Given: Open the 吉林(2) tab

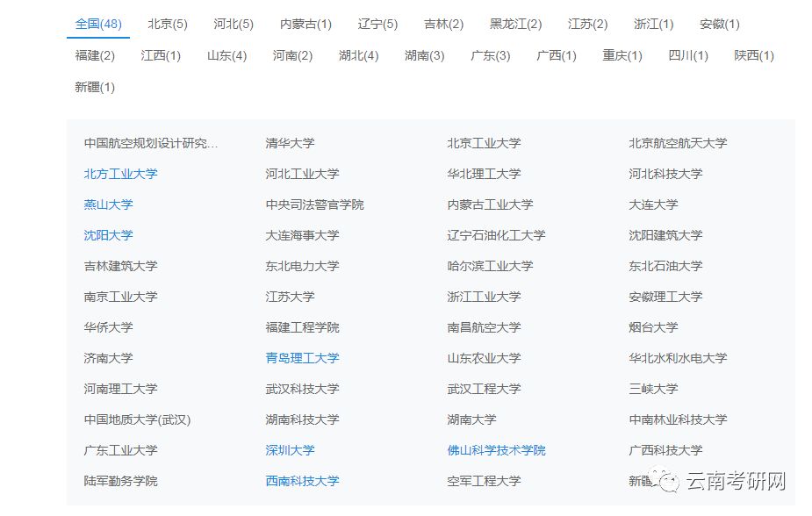Looking at the screenshot, I should coord(444,24).
